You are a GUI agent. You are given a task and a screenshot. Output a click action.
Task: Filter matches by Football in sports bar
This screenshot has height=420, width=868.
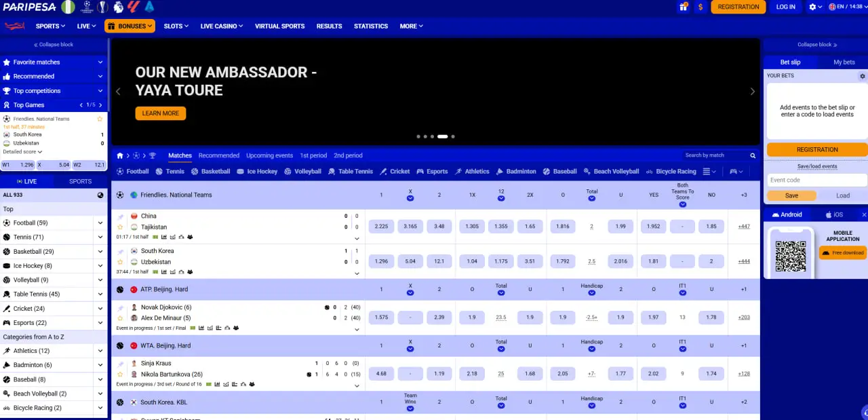point(133,172)
